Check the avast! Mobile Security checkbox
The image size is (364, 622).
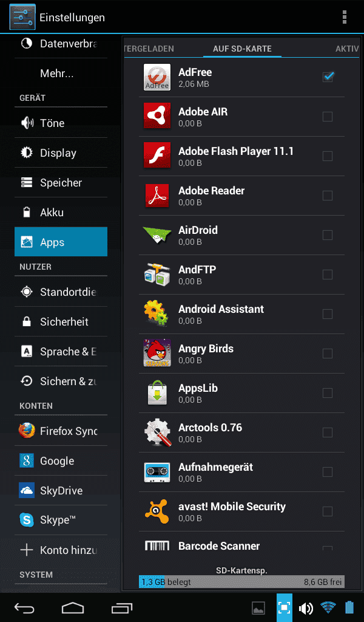tap(328, 511)
